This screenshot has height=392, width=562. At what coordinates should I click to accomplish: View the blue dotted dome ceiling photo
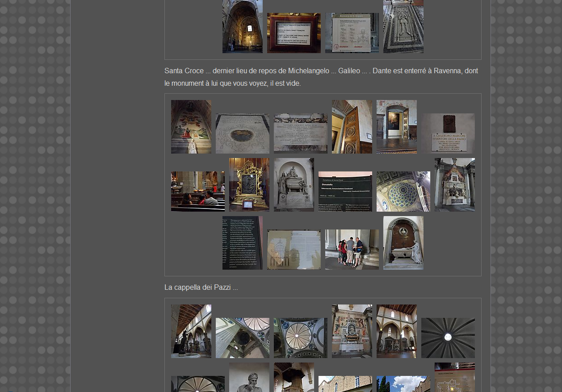403,191
